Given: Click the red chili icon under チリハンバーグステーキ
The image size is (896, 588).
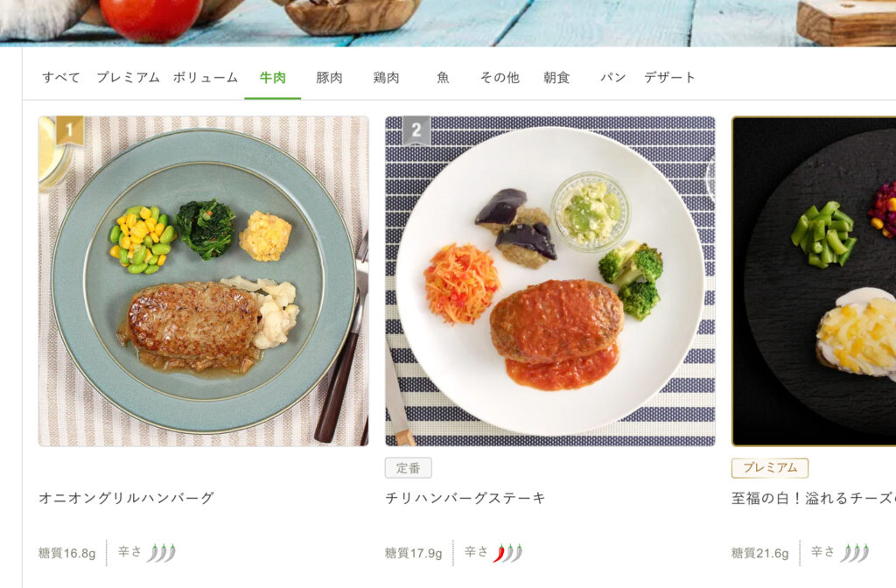Looking at the screenshot, I should point(499,553).
